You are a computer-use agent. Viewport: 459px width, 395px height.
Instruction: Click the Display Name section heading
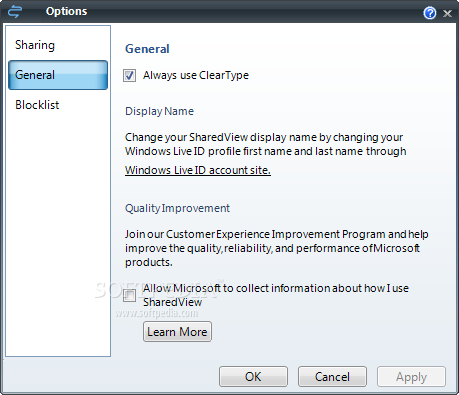click(x=159, y=111)
